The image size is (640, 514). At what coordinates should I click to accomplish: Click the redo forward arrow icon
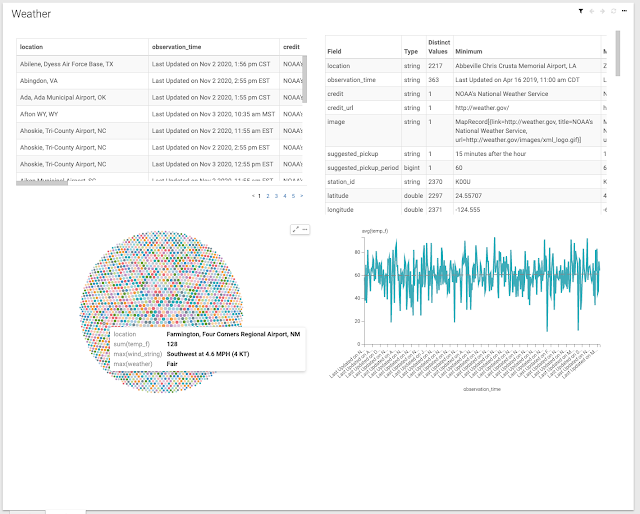[602, 11]
